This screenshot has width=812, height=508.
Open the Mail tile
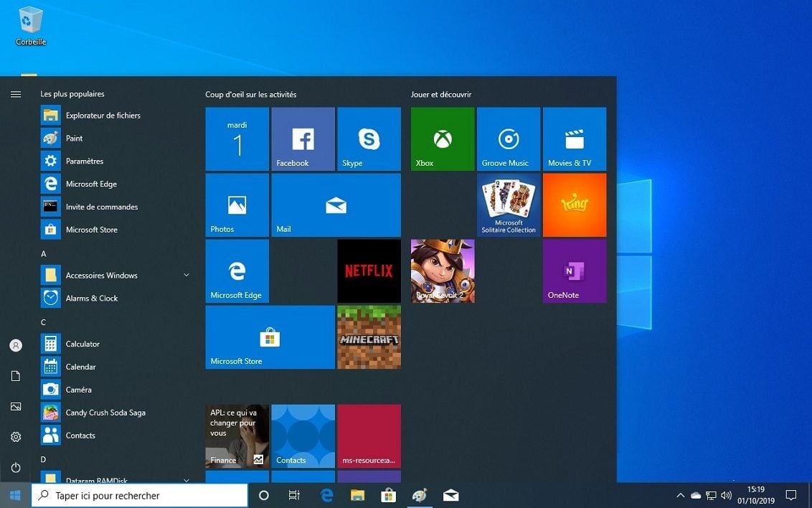tap(336, 205)
